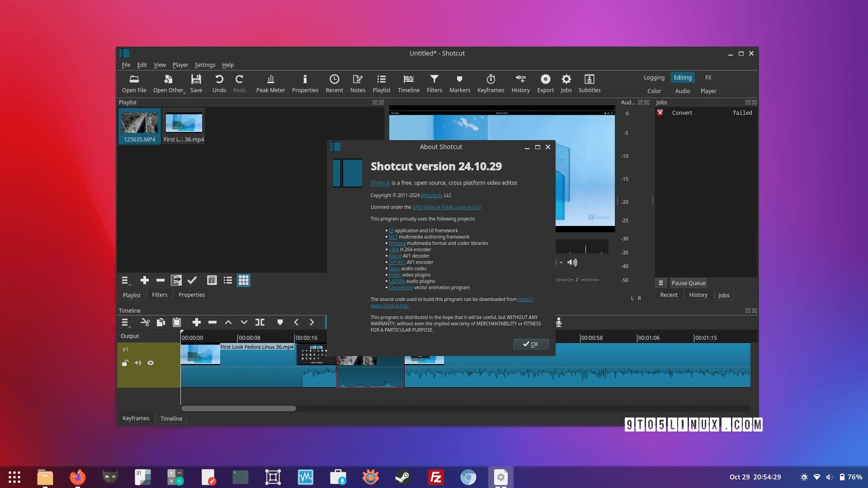Click the Markers toolbar icon
Image resolution: width=868 pixels, height=488 pixels.
coord(459,84)
